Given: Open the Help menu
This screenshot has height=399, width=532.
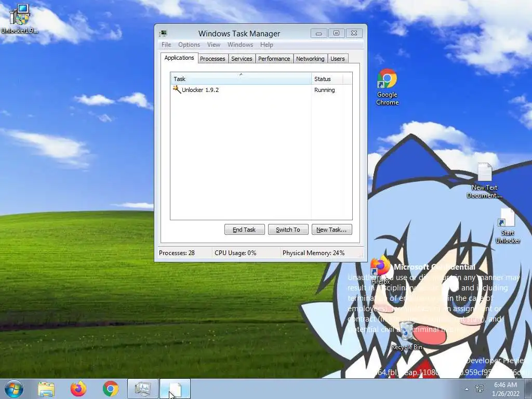Looking at the screenshot, I should point(267,45).
